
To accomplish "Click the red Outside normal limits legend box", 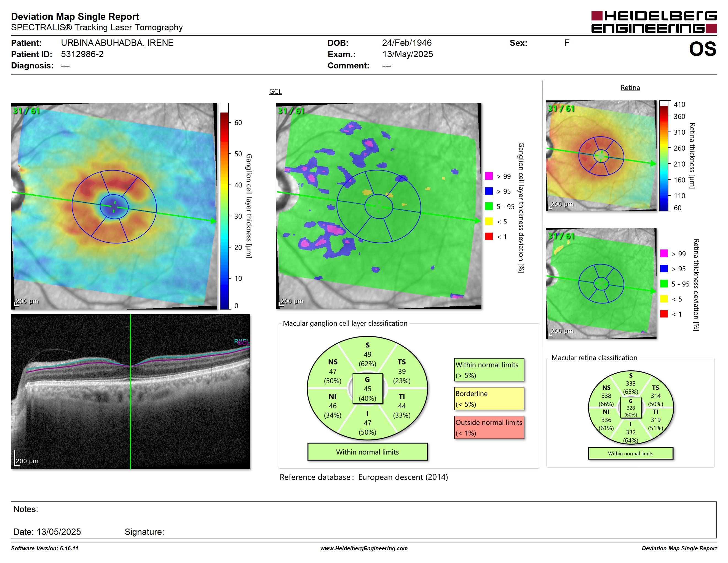I will (489, 427).
